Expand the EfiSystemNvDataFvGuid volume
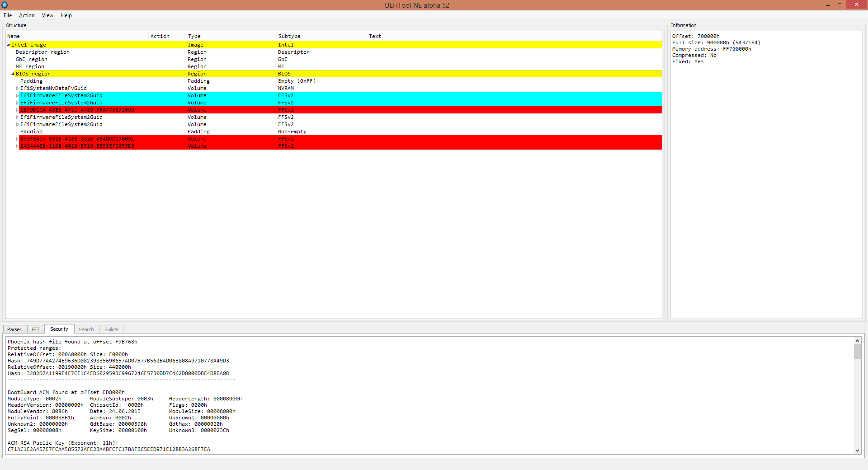Image resolution: width=868 pixels, height=470 pixels. tap(17, 88)
